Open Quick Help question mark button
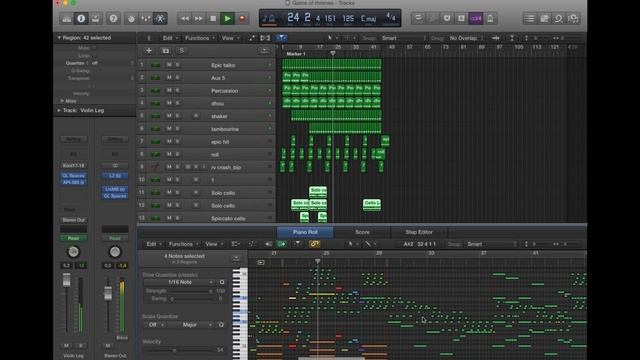The image size is (640, 360). [113, 18]
